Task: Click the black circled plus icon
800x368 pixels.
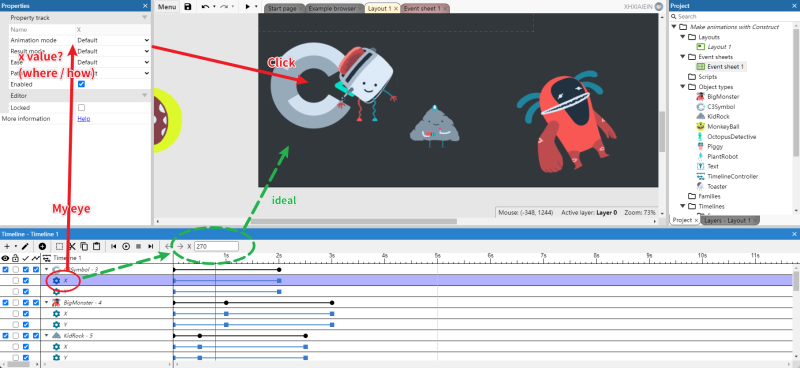Action: (42, 246)
